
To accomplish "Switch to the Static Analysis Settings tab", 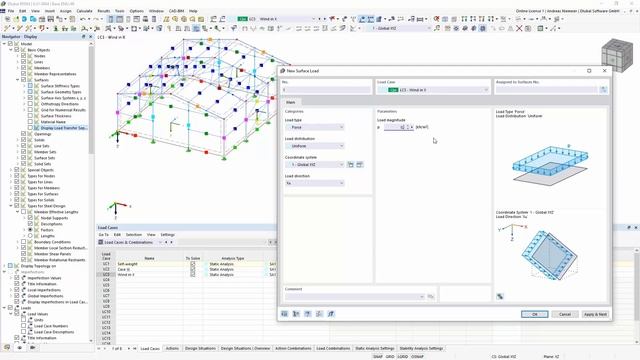I will pos(374,349).
